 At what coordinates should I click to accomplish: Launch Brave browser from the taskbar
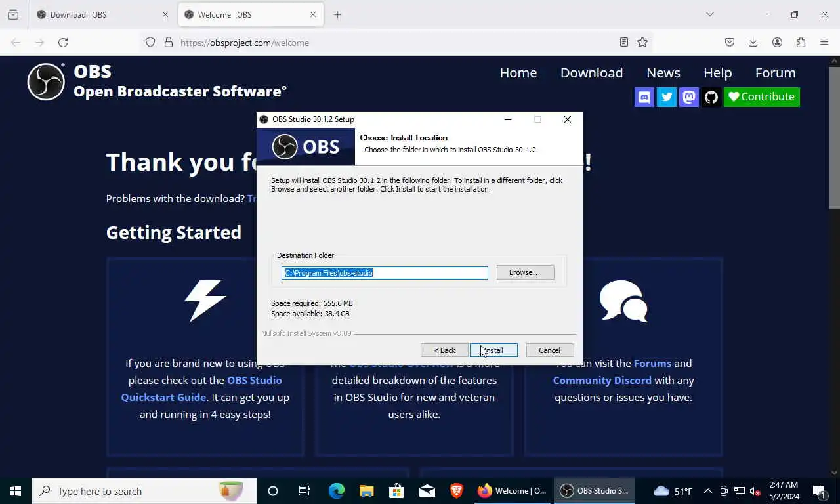point(457,491)
